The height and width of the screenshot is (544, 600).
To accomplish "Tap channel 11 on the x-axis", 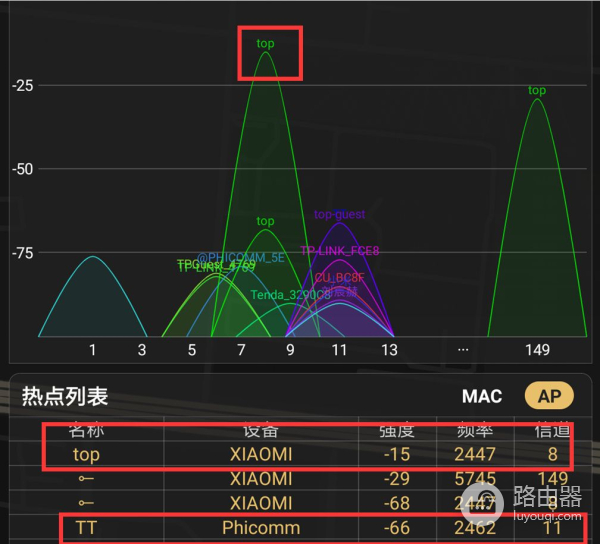I will [340, 350].
